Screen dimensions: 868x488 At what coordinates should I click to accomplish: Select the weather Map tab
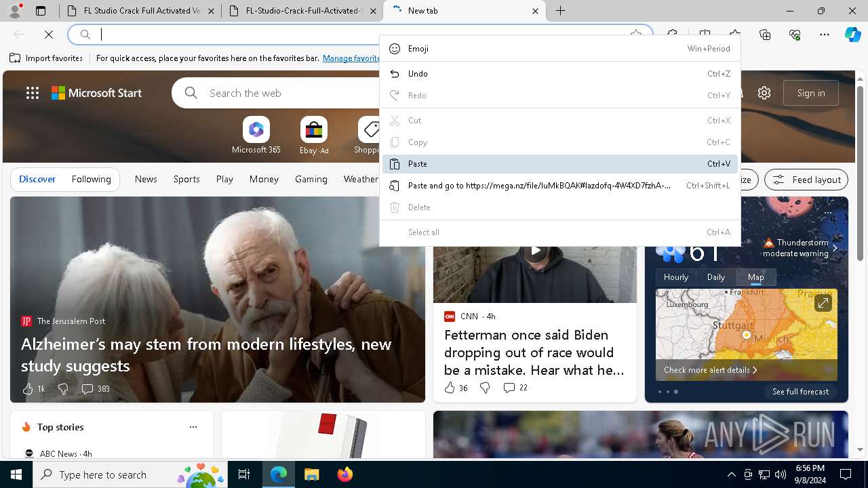click(756, 277)
